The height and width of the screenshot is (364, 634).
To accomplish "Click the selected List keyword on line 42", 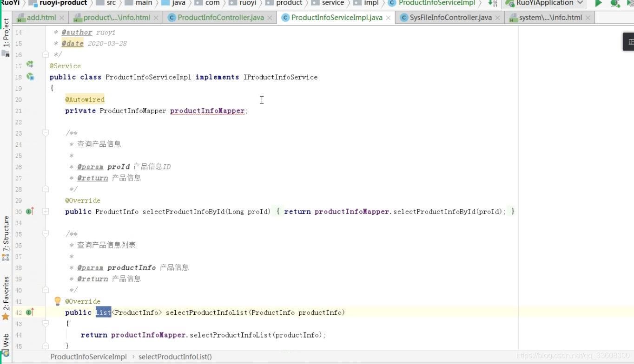I will coord(103,312).
